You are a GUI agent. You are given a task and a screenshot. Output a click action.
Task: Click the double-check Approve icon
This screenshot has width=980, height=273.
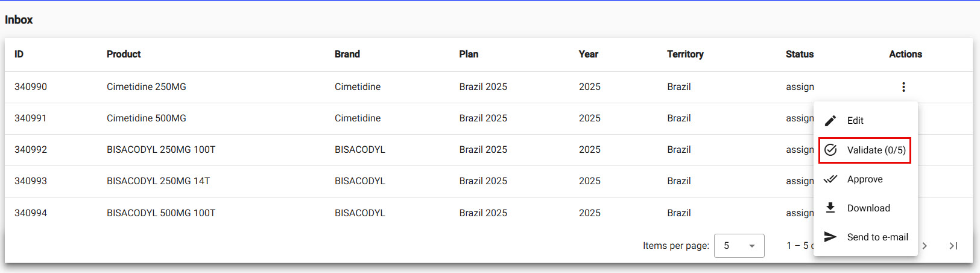coord(830,179)
